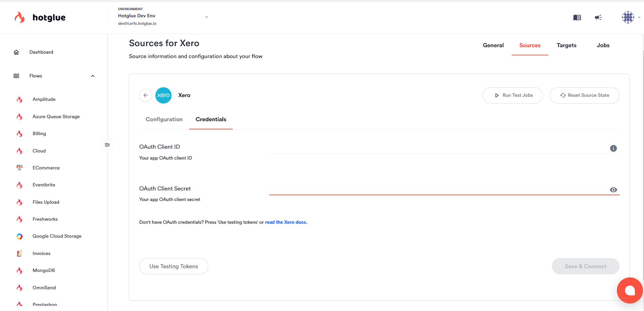Open the Dashboard link

(x=41, y=52)
